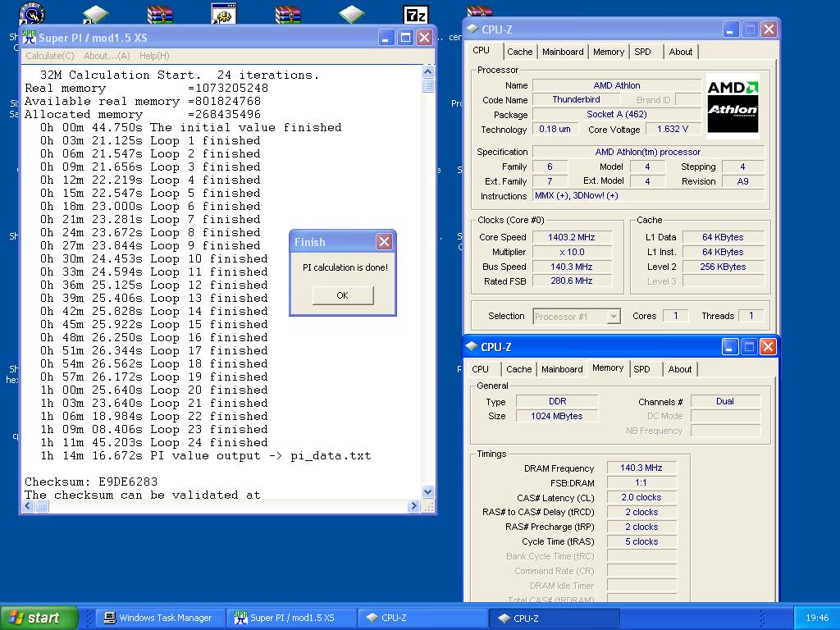The width and height of the screenshot is (840, 630).
Task: Click the Super PI vertical scrollbar thumb
Action: 427,85
